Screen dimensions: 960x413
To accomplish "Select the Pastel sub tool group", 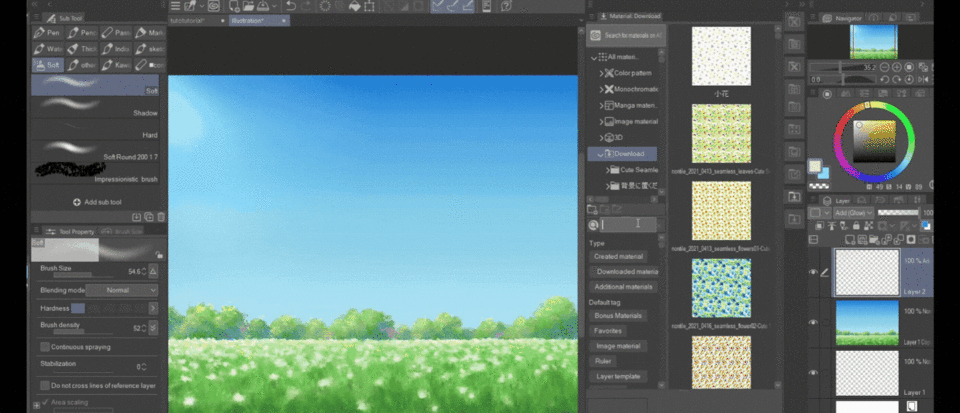I will click(x=116, y=32).
